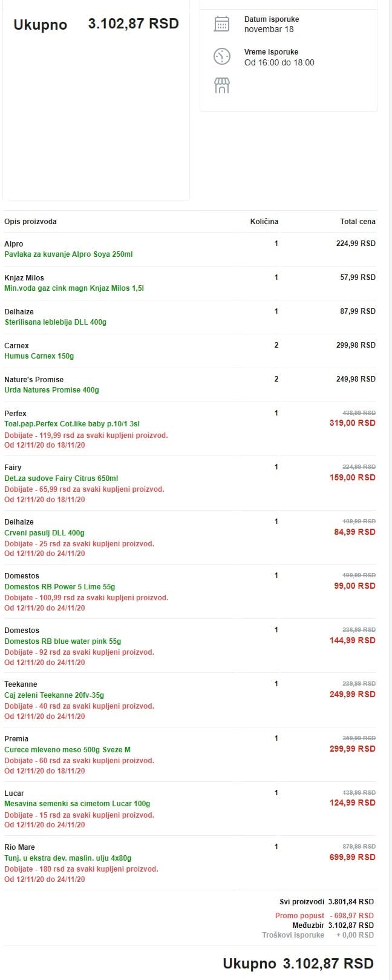Viewport: 392px width, 980px height.
Task: Open Curece mleveno meso 500g product
Action: pyautogui.click(x=67, y=750)
